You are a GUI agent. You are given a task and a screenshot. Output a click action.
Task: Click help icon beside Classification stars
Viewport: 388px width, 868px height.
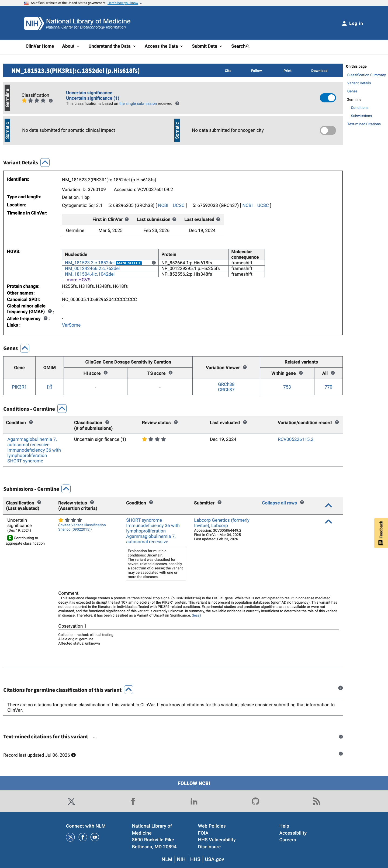(51, 101)
